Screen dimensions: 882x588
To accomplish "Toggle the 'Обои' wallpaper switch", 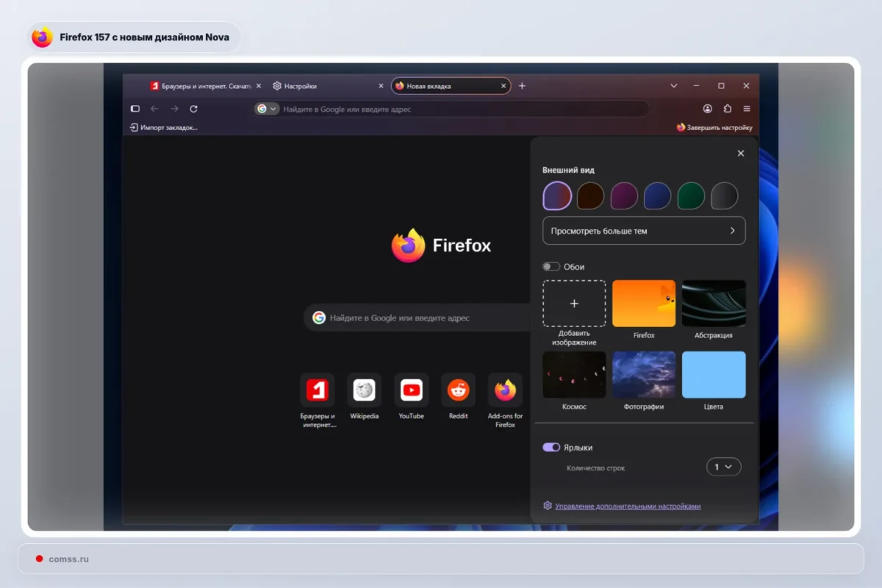I will (551, 267).
